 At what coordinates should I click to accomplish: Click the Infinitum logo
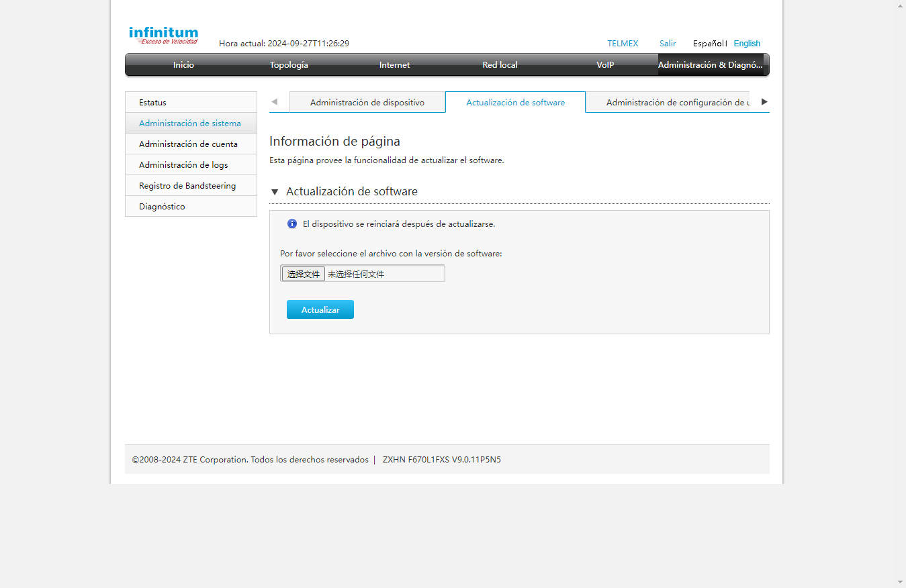[x=163, y=35]
